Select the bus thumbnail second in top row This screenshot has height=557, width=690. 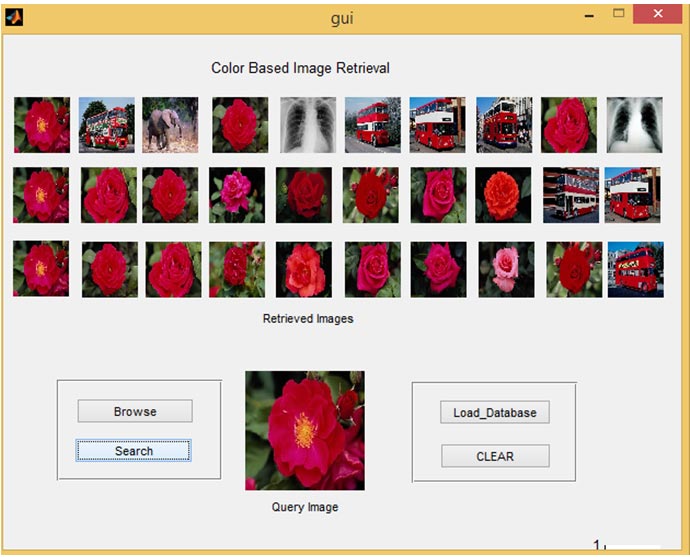point(107,125)
